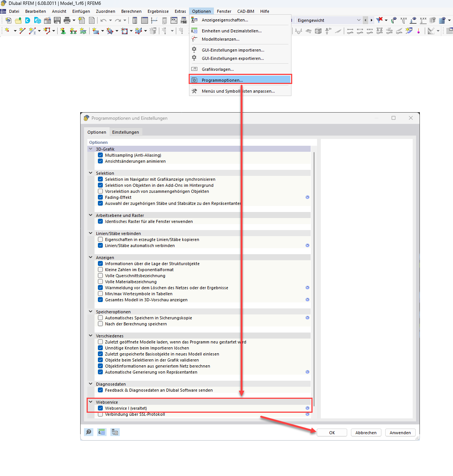Click the Abbrechen button
Screen dimensions: 453x476
pos(366,433)
